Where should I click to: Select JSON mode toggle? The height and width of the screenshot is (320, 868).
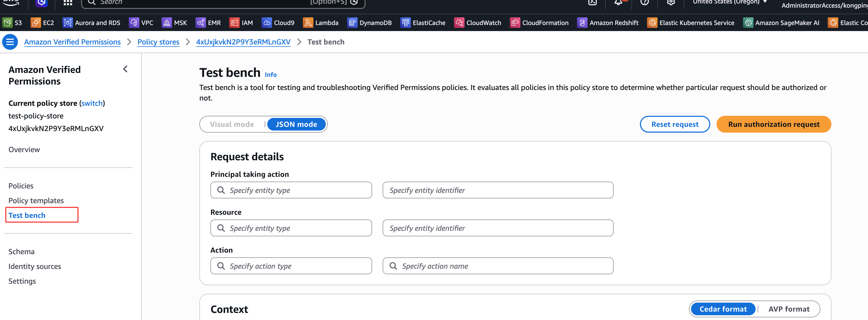click(296, 124)
